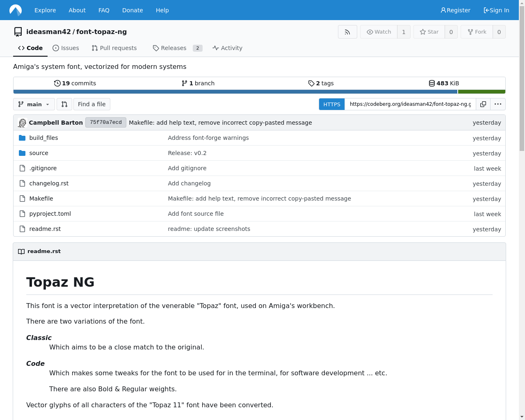Open the RSS feed icon button
This screenshot has width=525, height=420.
click(x=347, y=32)
